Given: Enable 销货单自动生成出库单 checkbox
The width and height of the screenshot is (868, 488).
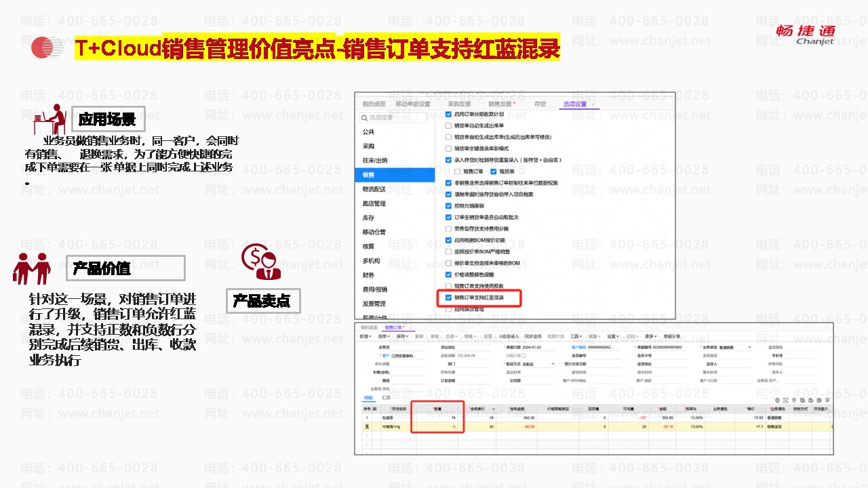Looking at the screenshot, I should click(x=448, y=125).
